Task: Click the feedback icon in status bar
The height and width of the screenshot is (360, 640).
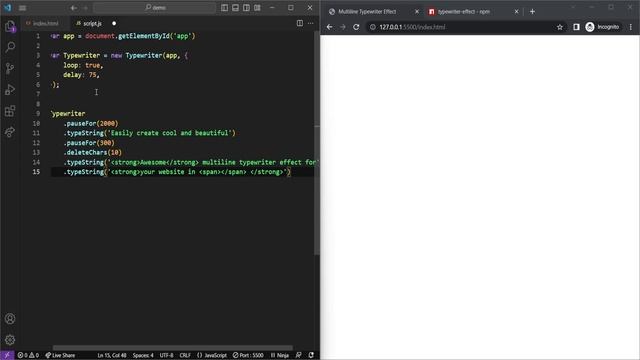Action: coord(298,355)
